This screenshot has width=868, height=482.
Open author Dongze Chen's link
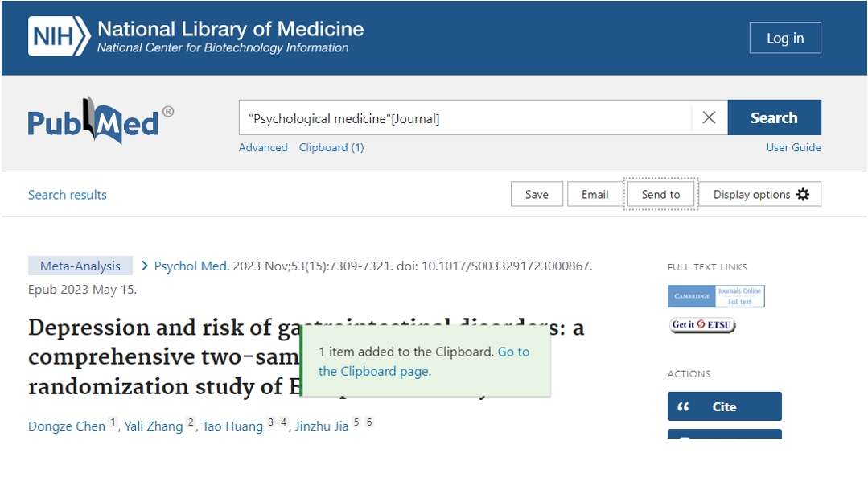(x=67, y=426)
